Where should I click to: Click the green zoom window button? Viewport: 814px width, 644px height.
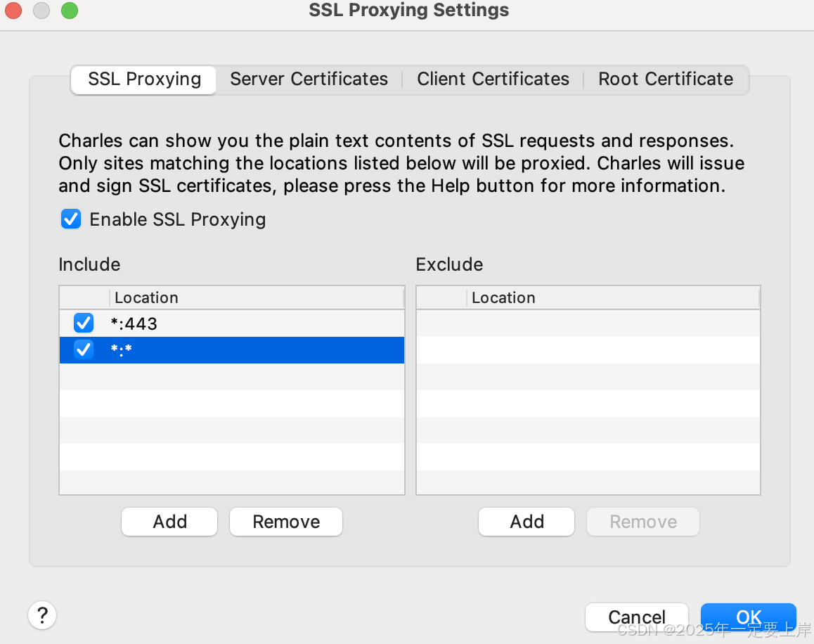pyautogui.click(x=70, y=11)
